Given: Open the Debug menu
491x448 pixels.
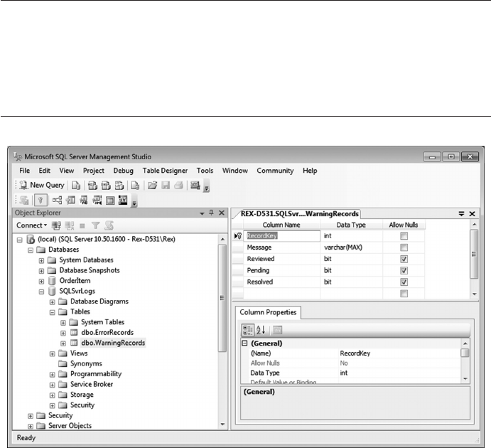Looking at the screenshot, I should (123, 171).
